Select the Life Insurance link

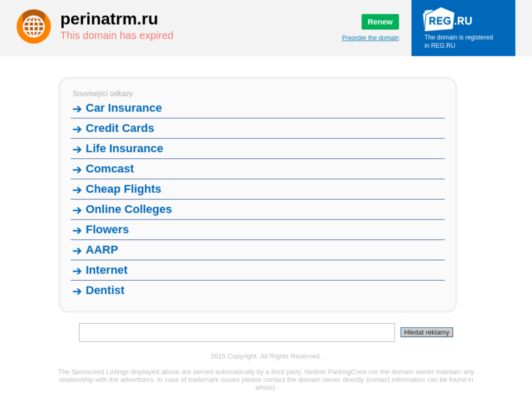pos(124,148)
